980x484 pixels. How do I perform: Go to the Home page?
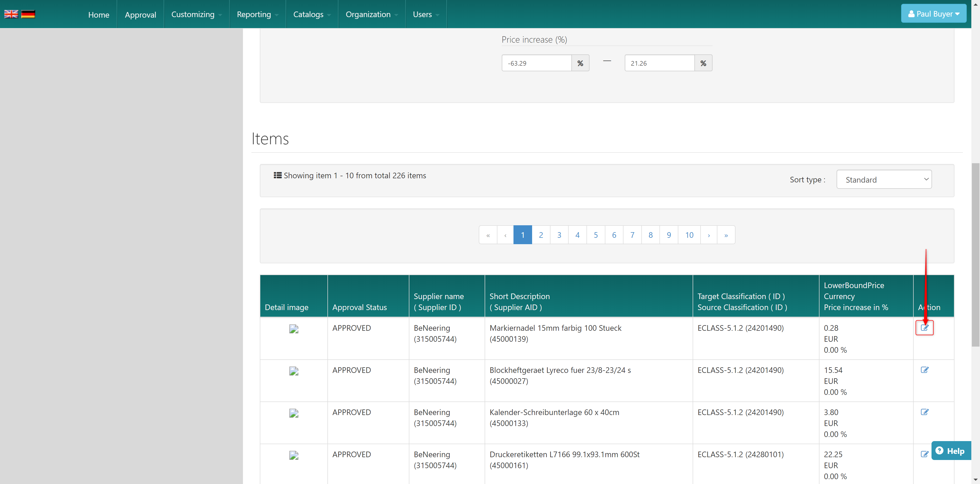[99, 15]
